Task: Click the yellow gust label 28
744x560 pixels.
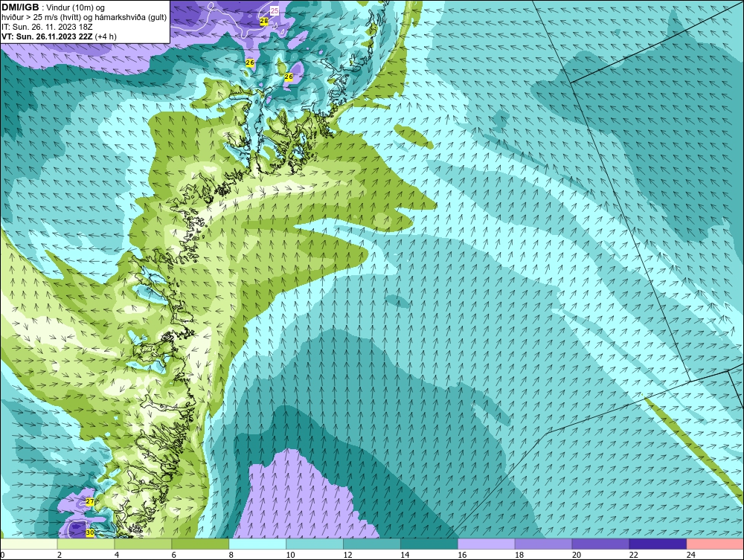Action: [264, 22]
